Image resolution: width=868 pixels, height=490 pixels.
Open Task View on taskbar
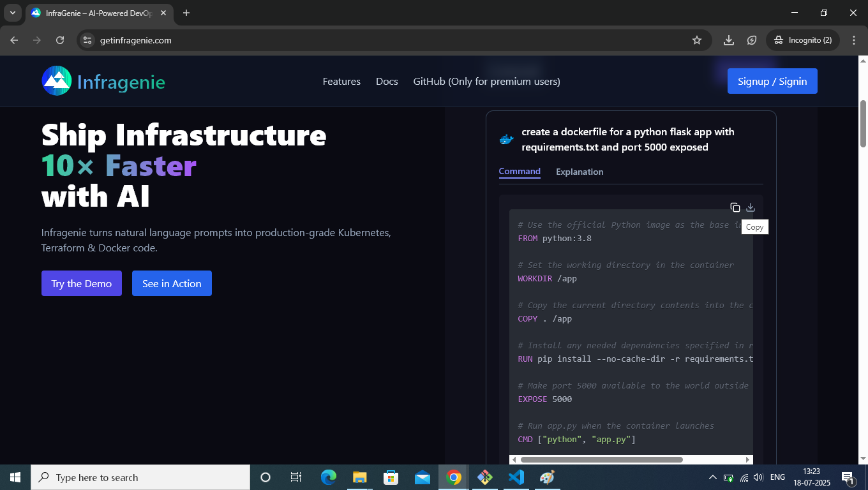click(x=296, y=477)
